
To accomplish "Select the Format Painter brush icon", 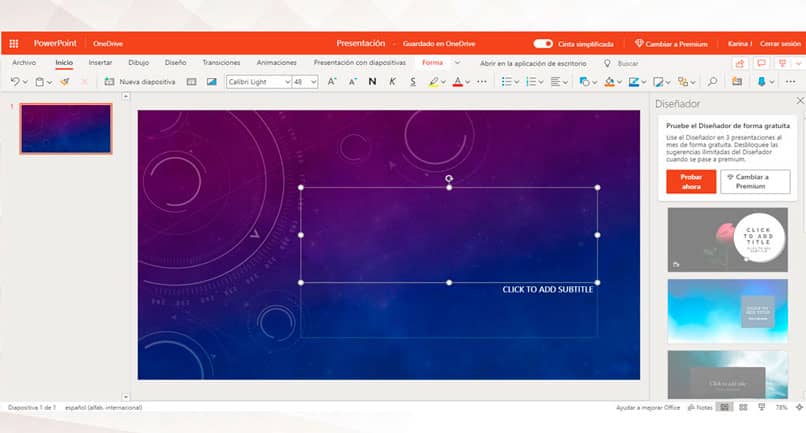I will tap(65, 81).
